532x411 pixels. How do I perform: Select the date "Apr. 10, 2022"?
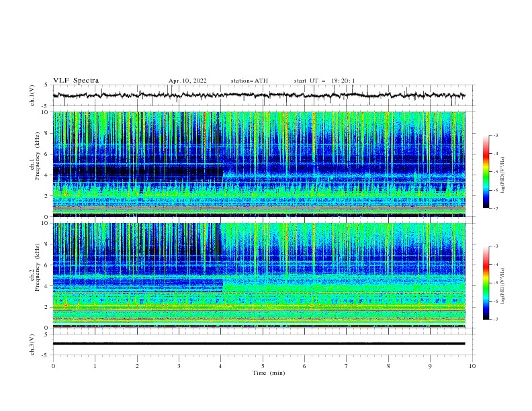[187, 81]
